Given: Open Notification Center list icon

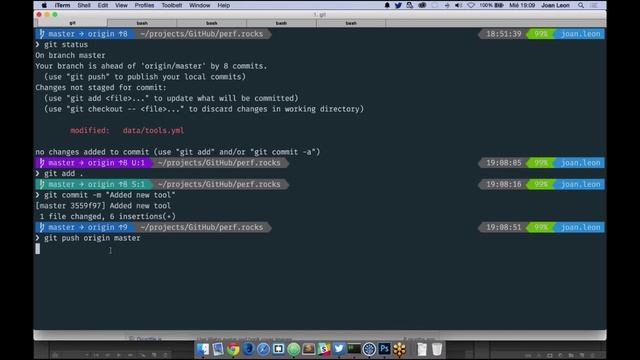Looking at the screenshot, I should pos(594,5).
